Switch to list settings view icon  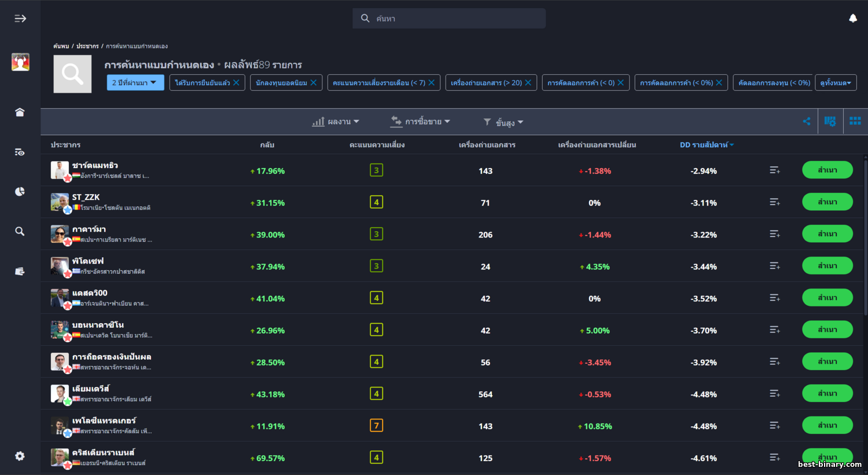[x=830, y=121]
